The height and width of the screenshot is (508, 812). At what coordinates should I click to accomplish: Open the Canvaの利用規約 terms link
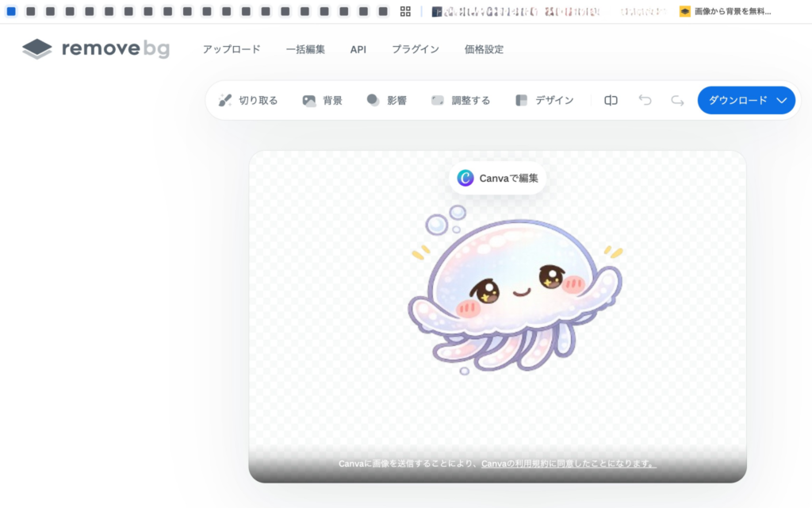click(569, 464)
